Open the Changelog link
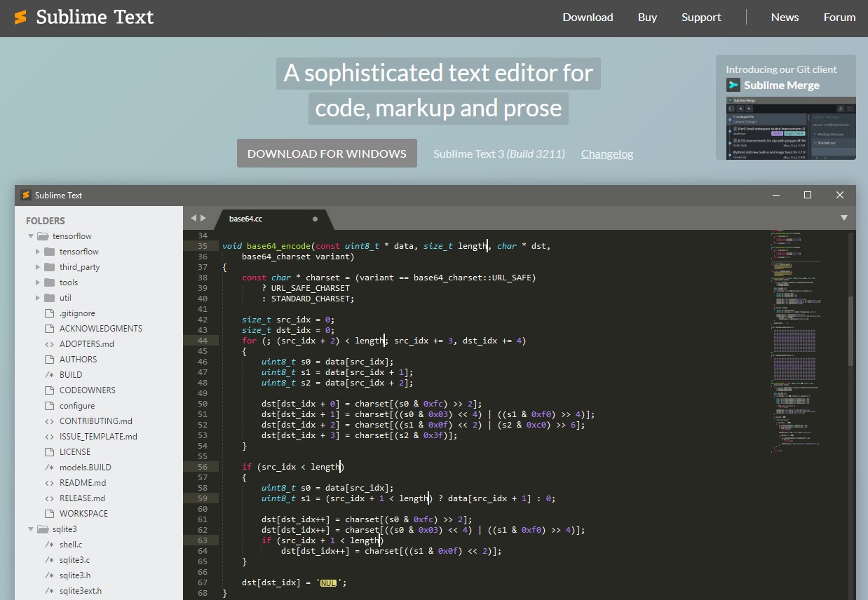The height and width of the screenshot is (600, 868). [x=606, y=154]
